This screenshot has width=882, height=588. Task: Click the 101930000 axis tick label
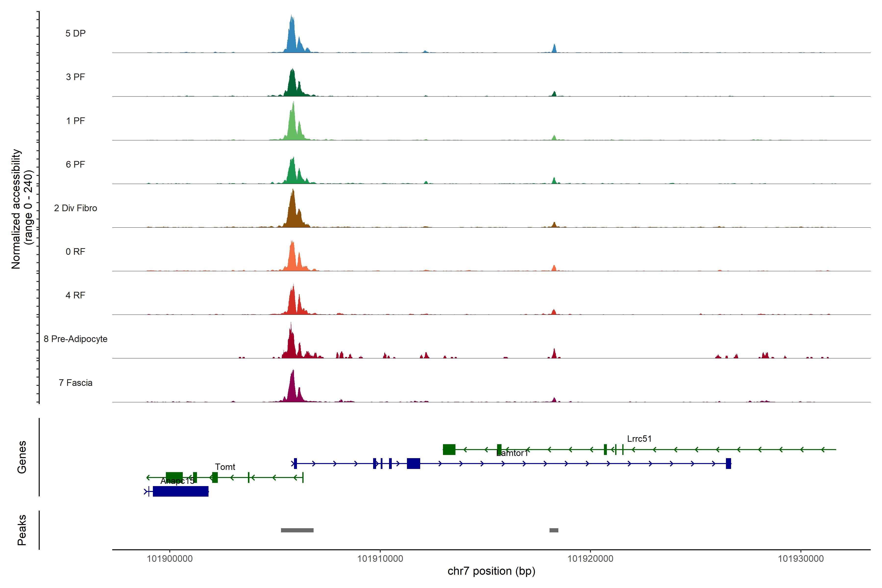(x=801, y=559)
